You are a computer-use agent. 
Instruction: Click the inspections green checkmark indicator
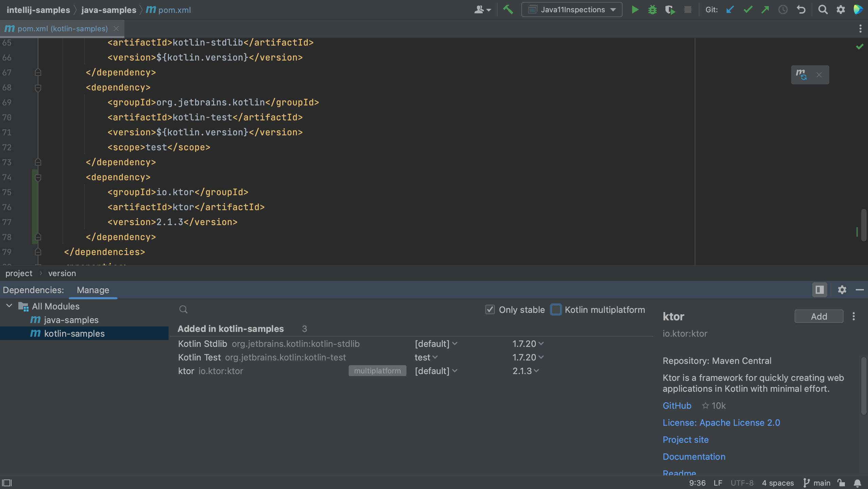860,47
